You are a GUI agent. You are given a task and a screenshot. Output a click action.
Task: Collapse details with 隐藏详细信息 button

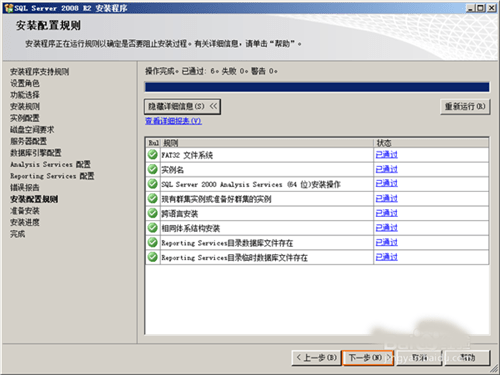click(182, 107)
